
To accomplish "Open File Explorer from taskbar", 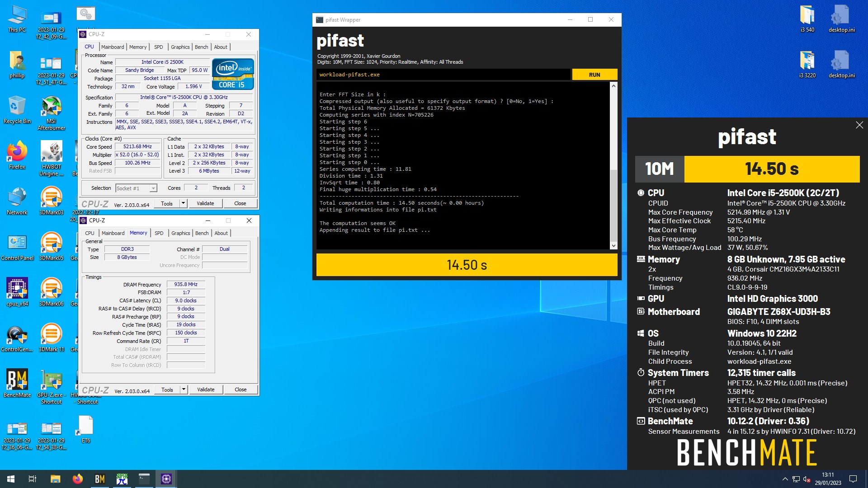I will (x=55, y=479).
